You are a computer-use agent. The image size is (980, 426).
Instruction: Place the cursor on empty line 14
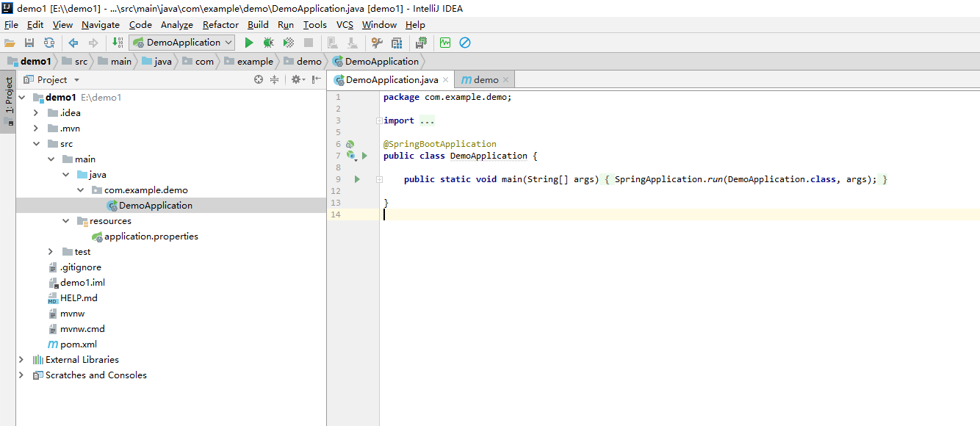coord(680,214)
